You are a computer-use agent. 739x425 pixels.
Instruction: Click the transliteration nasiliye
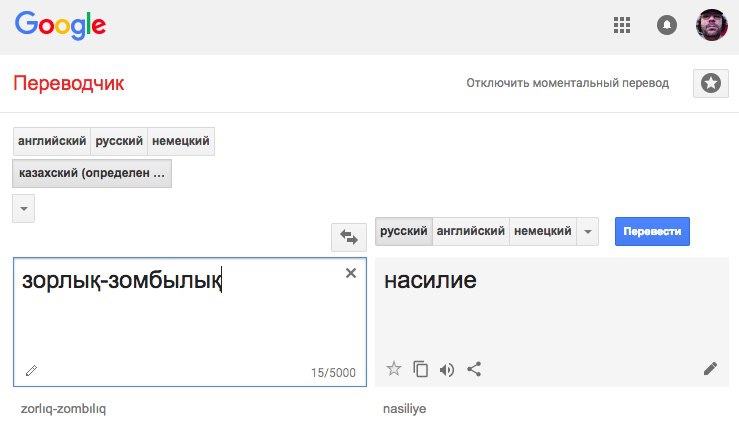pos(404,409)
